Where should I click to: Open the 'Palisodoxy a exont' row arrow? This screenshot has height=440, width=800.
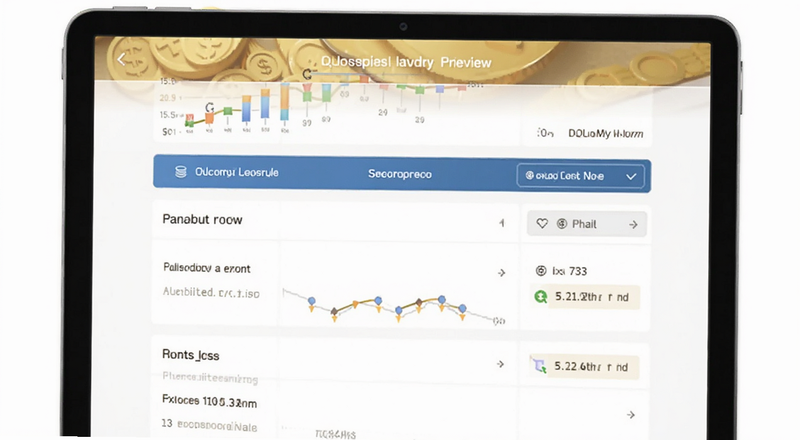point(502,273)
